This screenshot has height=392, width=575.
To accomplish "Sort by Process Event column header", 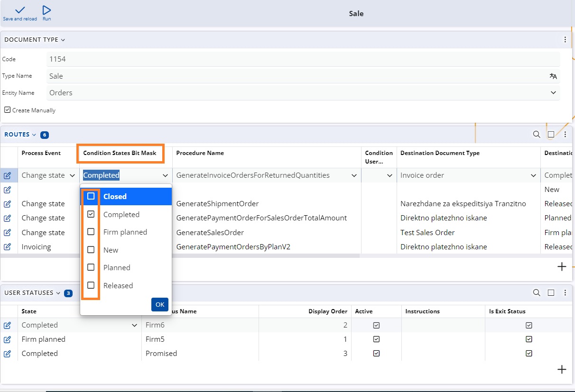I will 41,153.
